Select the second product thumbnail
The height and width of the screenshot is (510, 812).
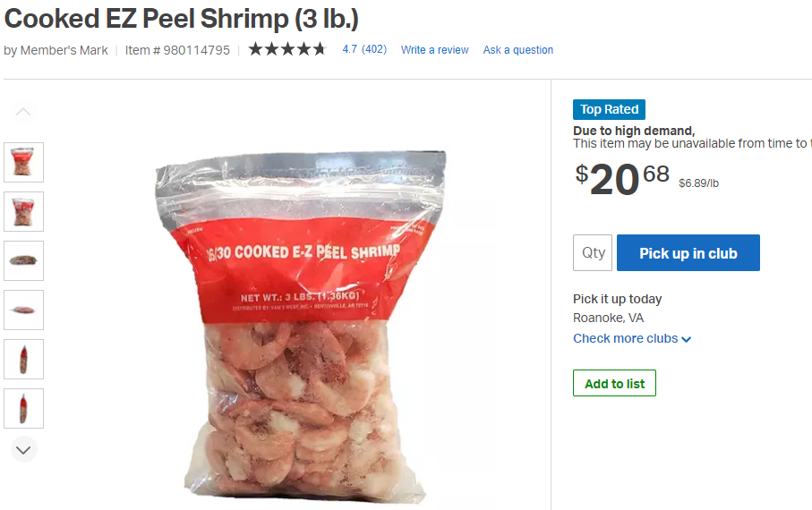24,211
